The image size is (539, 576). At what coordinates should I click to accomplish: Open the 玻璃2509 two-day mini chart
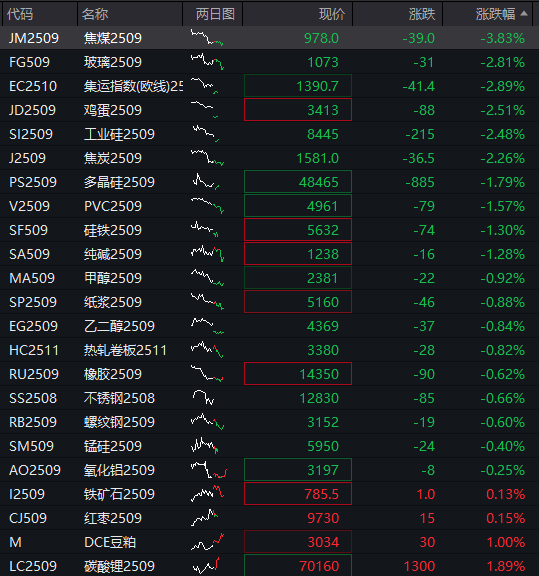click(207, 62)
